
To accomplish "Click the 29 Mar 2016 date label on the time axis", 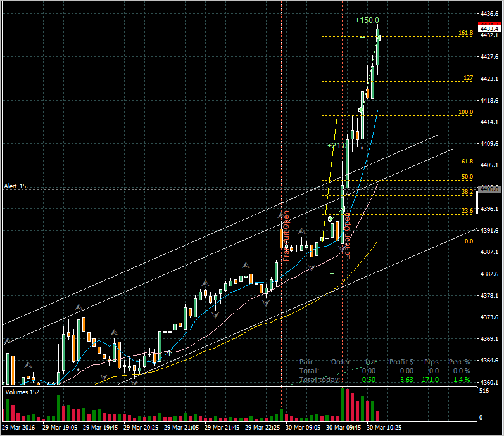I will coord(18,428).
